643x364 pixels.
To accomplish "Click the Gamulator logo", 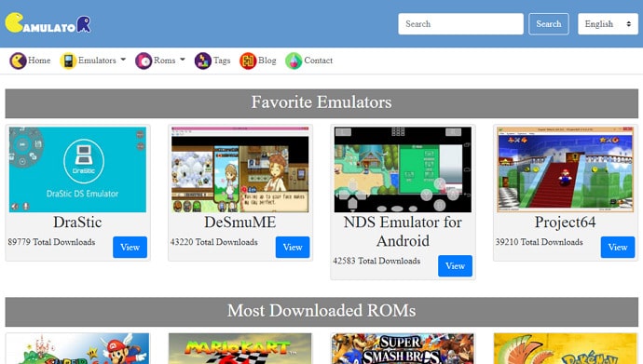I will pos(48,23).
